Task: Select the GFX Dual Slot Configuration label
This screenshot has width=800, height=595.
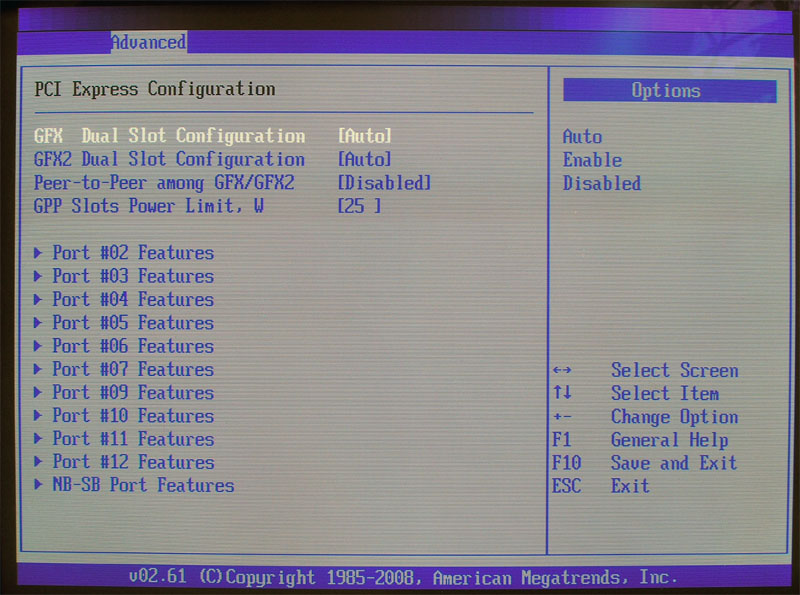Action: point(169,136)
